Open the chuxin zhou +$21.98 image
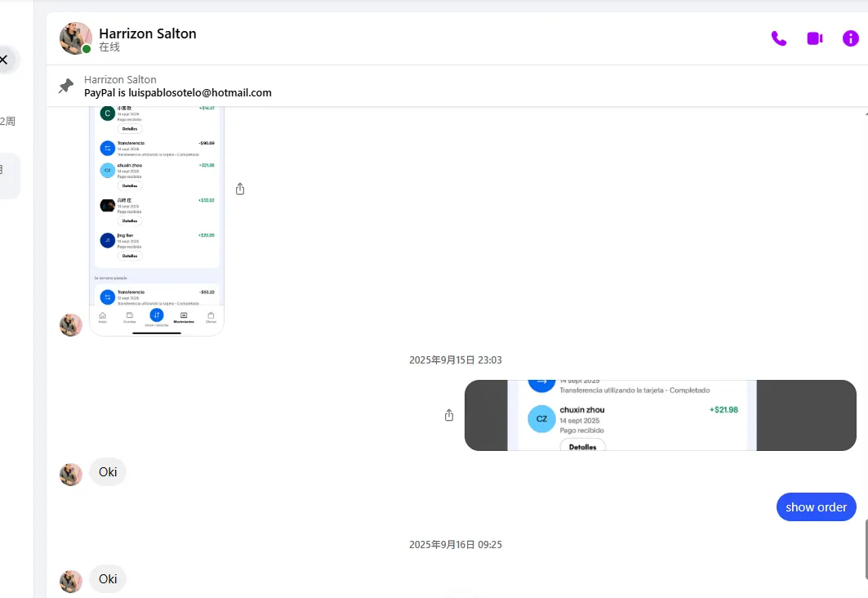This screenshot has width=868, height=598. [x=661, y=415]
